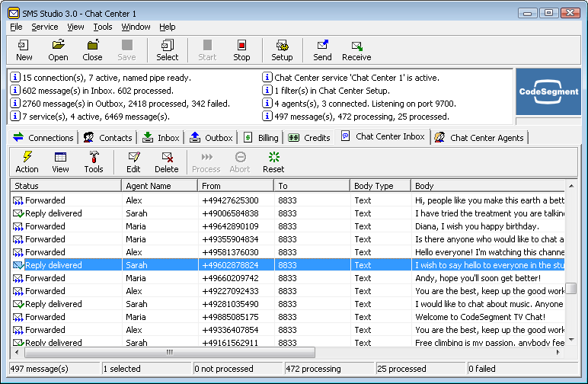The width and height of the screenshot is (588, 384).
Task: Open the Window menu
Action: (136, 27)
